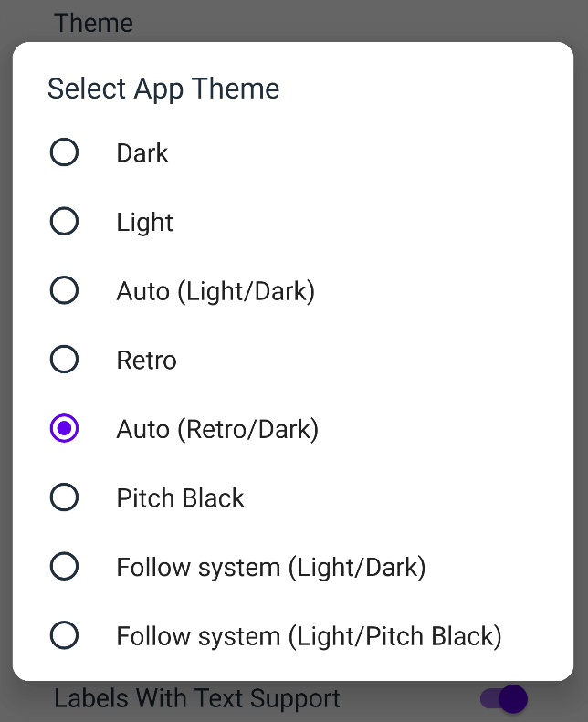
Task: Click "Follow system (Light/Dark)" label text
Action: pos(271,568)
